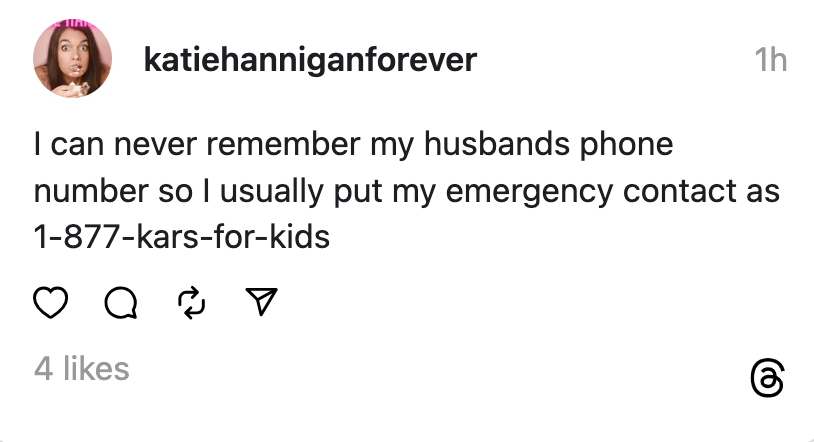Screen dimensions: 814x442
Task: Repost this thread using the arrows icon
Action: pos(191,302)
